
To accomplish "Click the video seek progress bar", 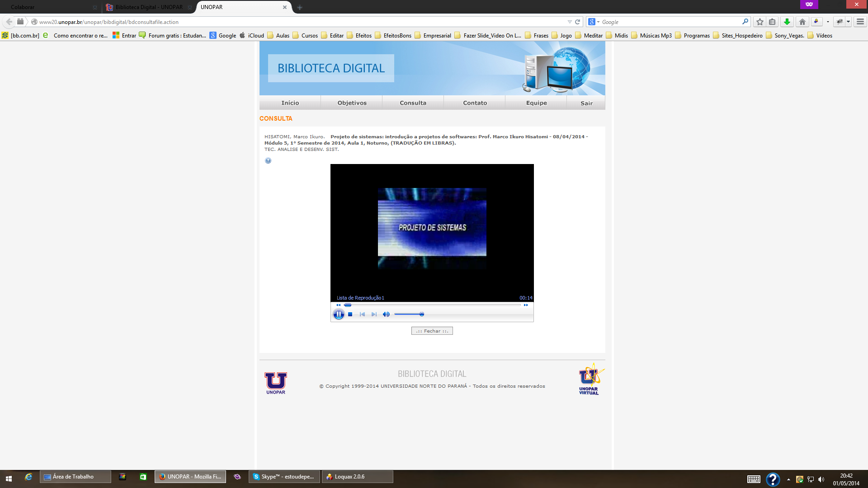I will coord(433,305).
